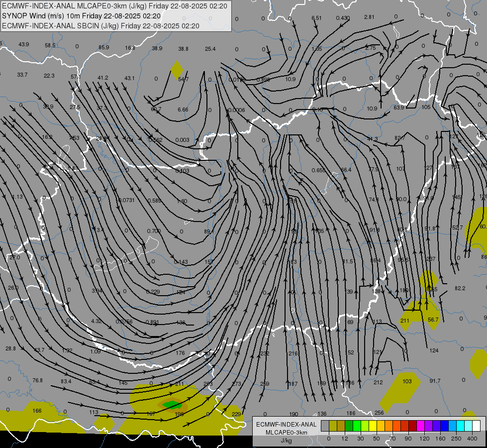Screen dimensions: 487x448
Task: Click the map value 63.9
Action: coord(399,108)
